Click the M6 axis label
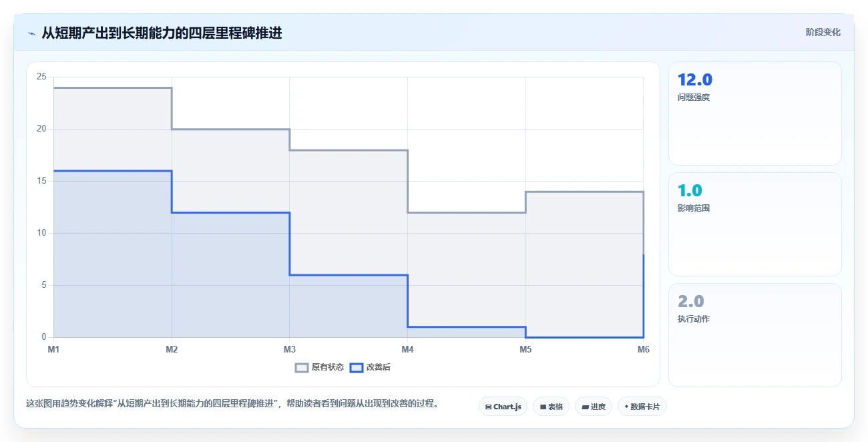Viewport: 868px width, 442px height. (x=643, y=349)
